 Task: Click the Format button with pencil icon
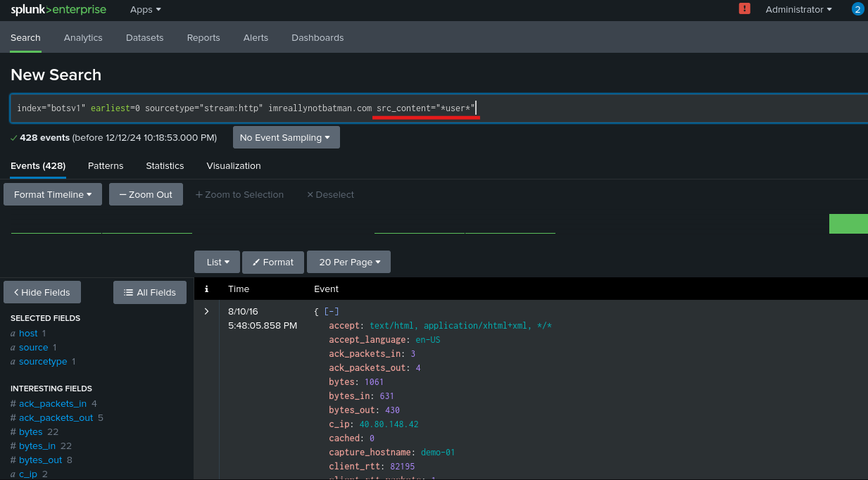(x=273, y=262)
